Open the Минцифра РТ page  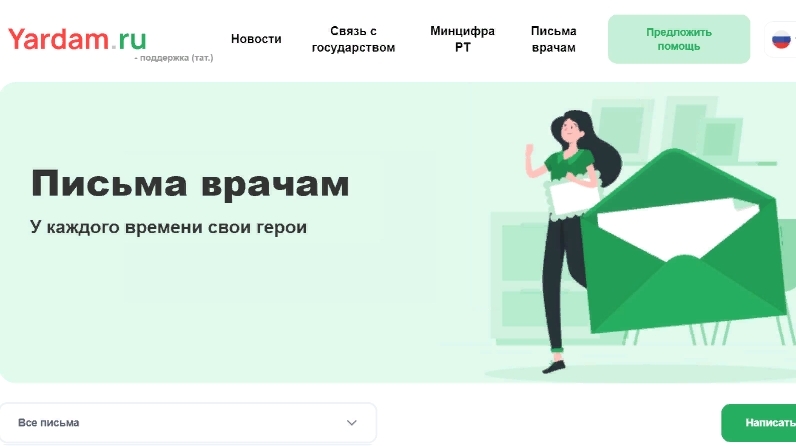click(462, 39)
